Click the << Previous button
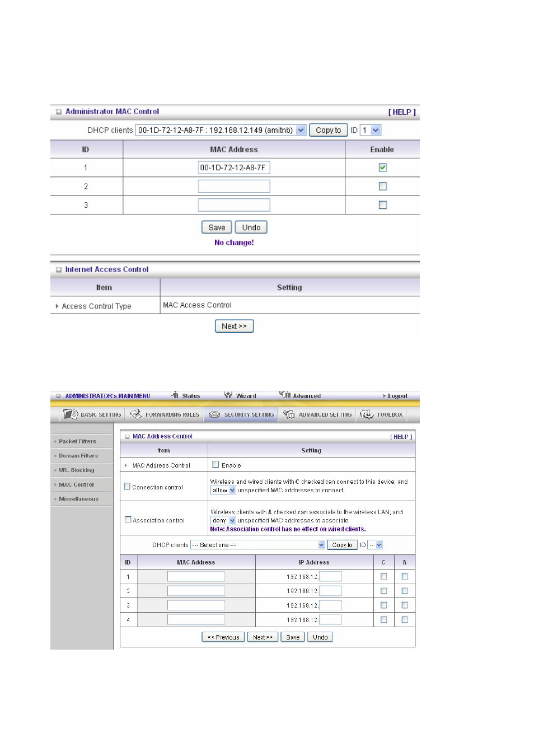The image size is (534, 756). (x=223, y=637)
